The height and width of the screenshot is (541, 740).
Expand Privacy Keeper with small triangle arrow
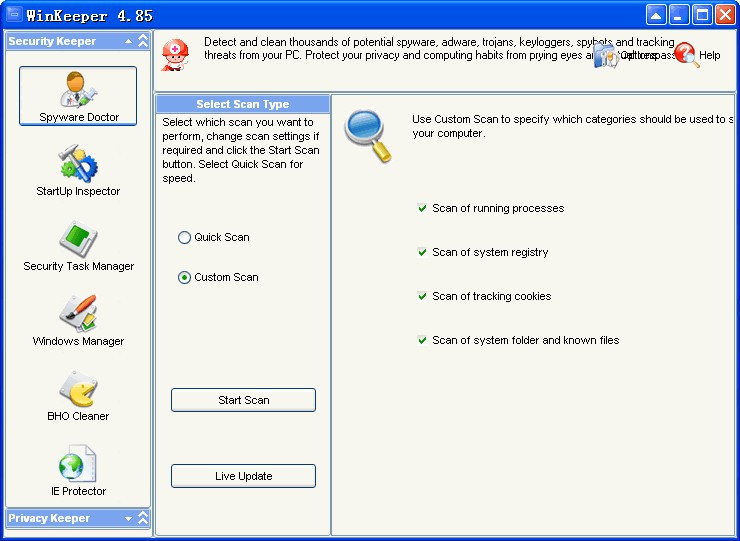click(128, 519)
